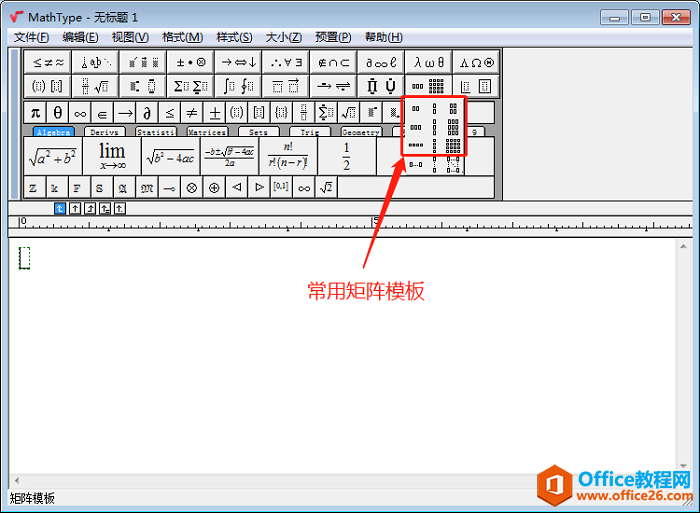
Task: Select the left-justified tab stop
Action: (60, 209)
